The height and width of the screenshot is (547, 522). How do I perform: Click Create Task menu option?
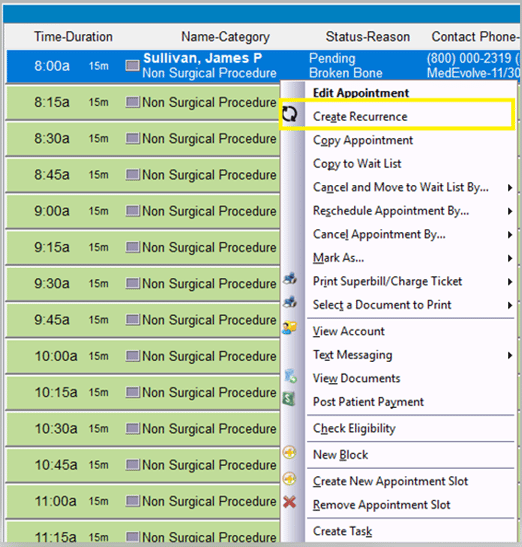342,531
